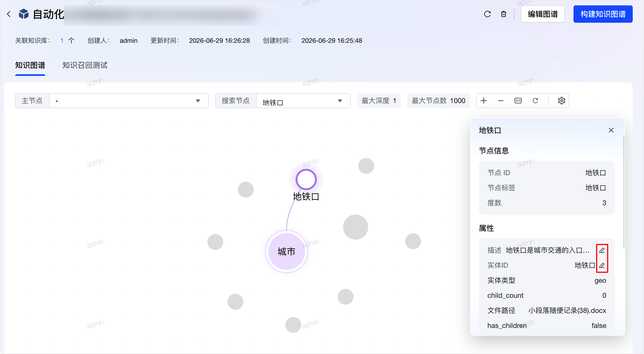The height and width of the screenshot is (354, 644).
Task: Click the 搜索节点 field showing 地铁口
Action: point(303,101)
